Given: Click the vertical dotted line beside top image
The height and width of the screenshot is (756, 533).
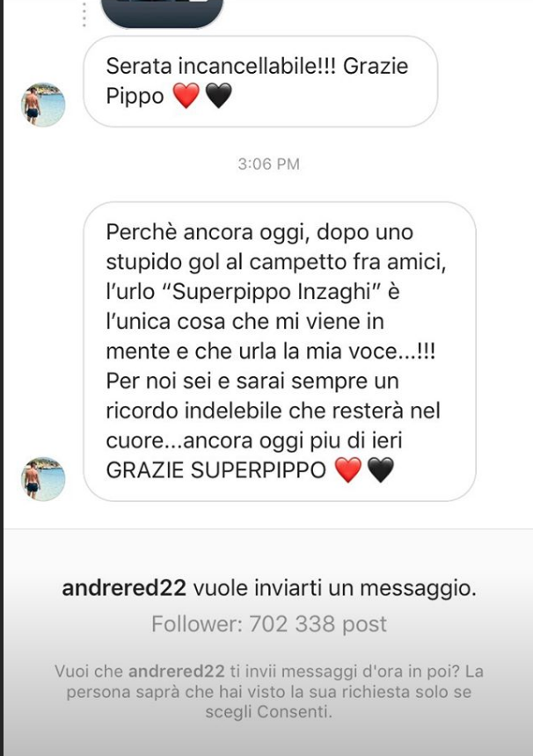Looking at the screenshot, I should click(84, 14).
